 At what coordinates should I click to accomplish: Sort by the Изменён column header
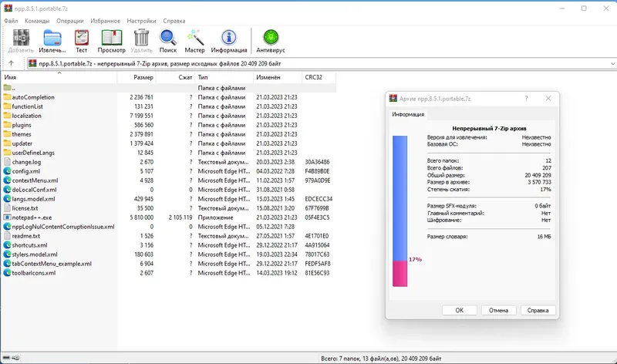coord(278,77)
